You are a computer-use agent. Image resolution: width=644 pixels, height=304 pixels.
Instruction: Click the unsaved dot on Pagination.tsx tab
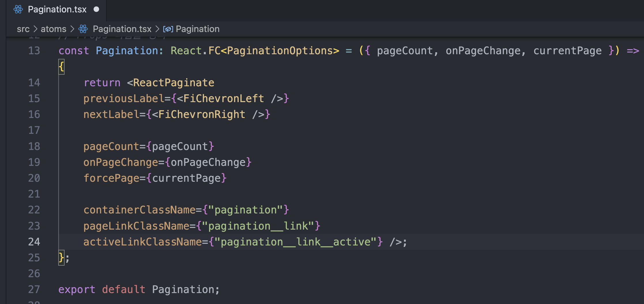[96, 10]
